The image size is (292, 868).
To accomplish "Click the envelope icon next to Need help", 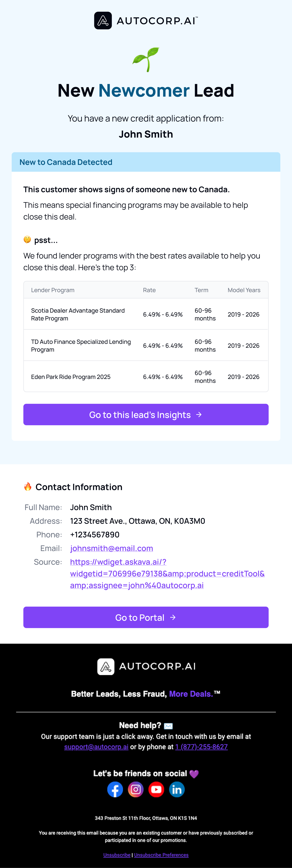I will pyautogui.click(x=168, y=725).
